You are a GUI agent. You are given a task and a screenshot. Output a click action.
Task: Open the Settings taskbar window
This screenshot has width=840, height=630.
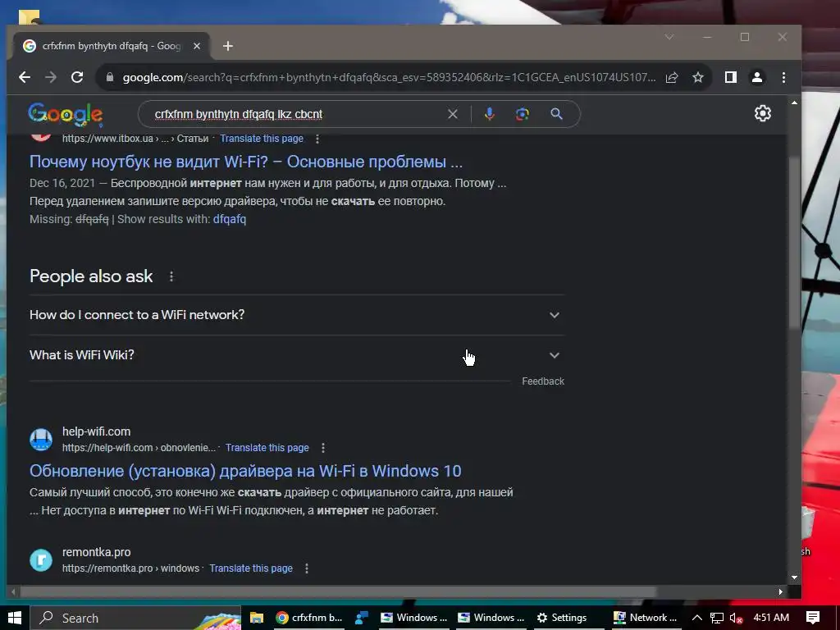tap(562, 618)
